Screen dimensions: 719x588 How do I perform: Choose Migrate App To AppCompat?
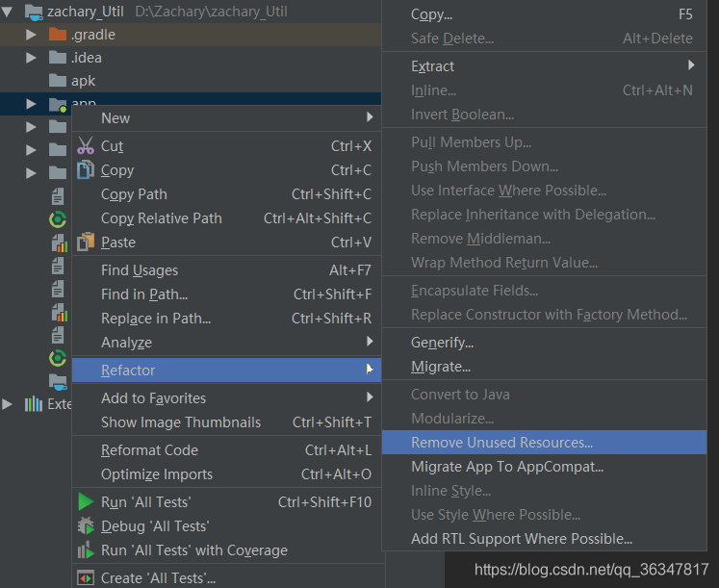[507, 467]
